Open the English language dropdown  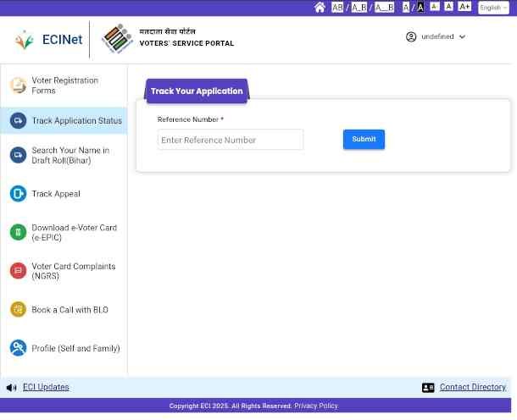pos(493,8)
